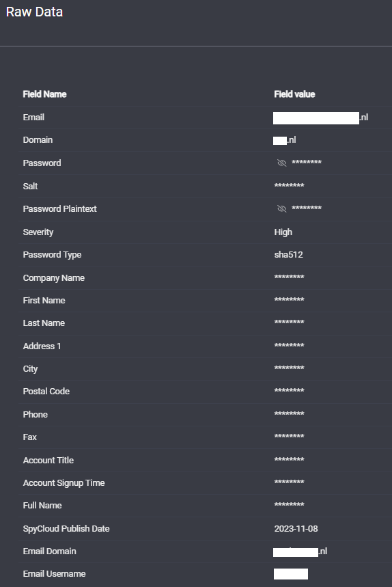Click the masked Postal Code value
Viewport: 392px width, 587px height.
click(289, 391)
